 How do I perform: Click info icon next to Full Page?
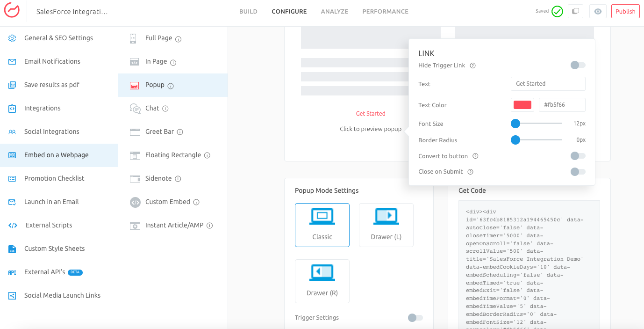[x=178, y=39]
